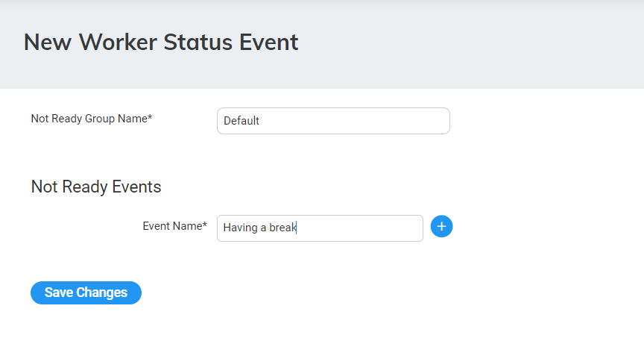Click the 'New Worker Status Event' page title

coord(161,42)
